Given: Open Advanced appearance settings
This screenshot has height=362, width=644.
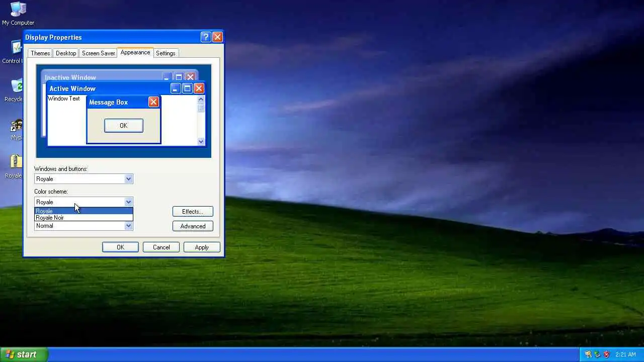Looking at the screenshot, I should (193, 226).
